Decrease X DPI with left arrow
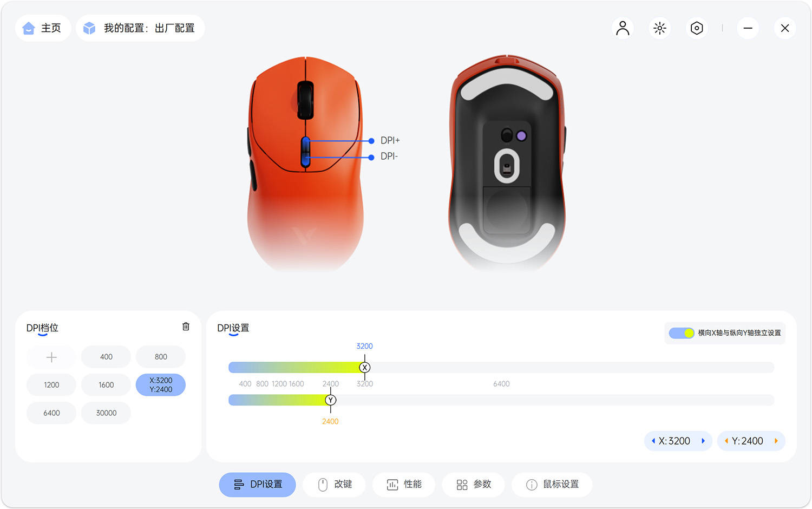The width and height of the screenshot is (812, 509). [653, 441]
